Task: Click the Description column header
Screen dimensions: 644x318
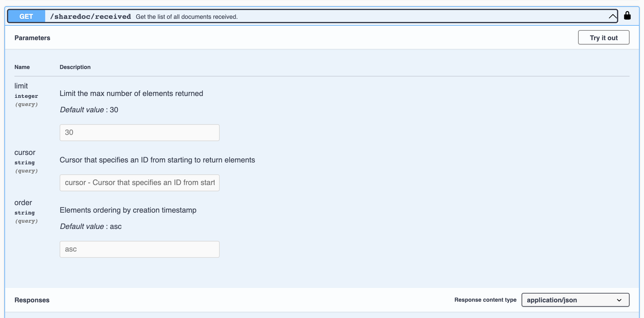Action: [x=75, y=67]
